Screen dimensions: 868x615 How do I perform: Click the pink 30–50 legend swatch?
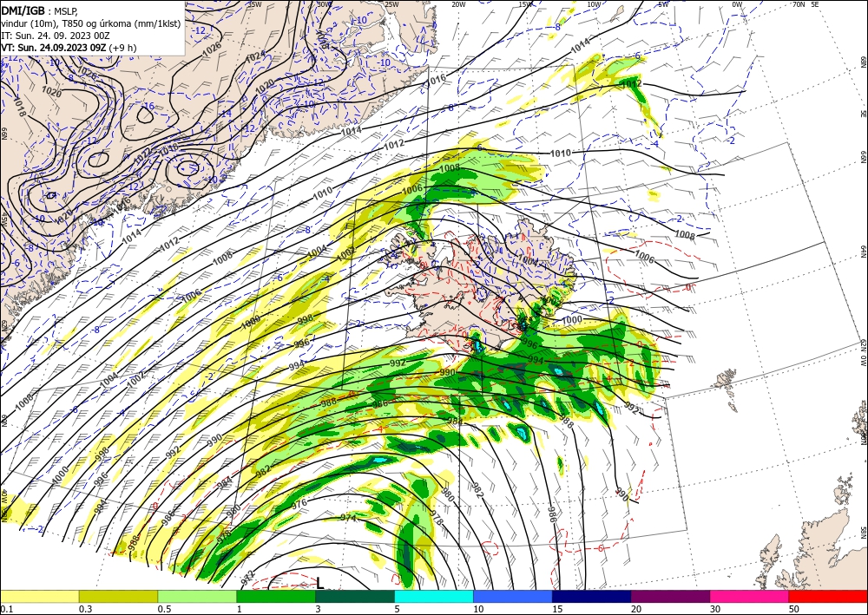750,596
